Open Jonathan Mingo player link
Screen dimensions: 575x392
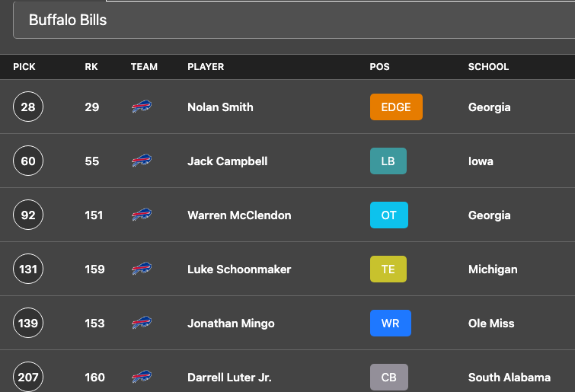231,323
